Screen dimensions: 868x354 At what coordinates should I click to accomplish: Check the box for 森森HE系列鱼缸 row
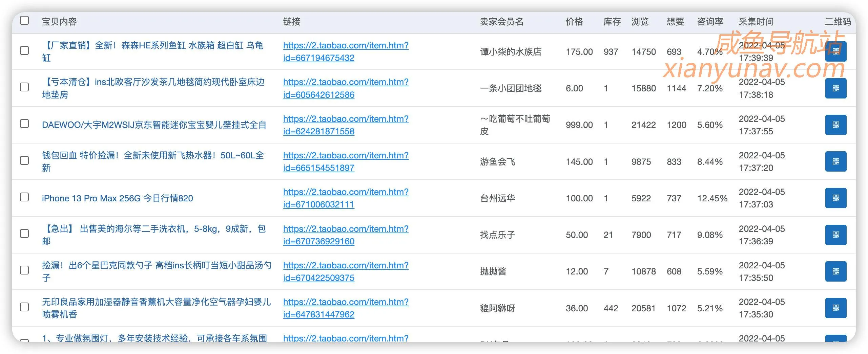[24, 50]
